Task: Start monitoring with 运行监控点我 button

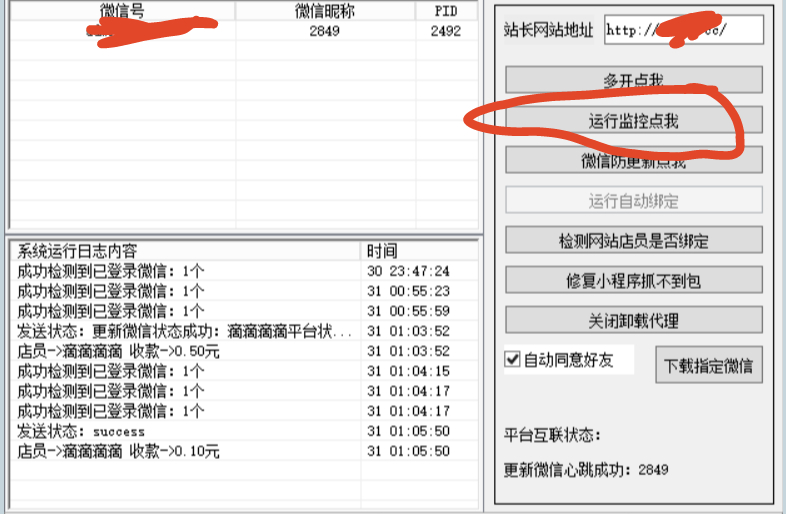Action: point(634,120)
